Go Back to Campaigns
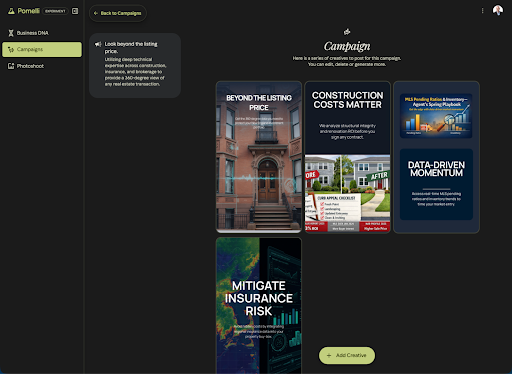The height and width of the screenshot is (374, 512). coord(118,13)
